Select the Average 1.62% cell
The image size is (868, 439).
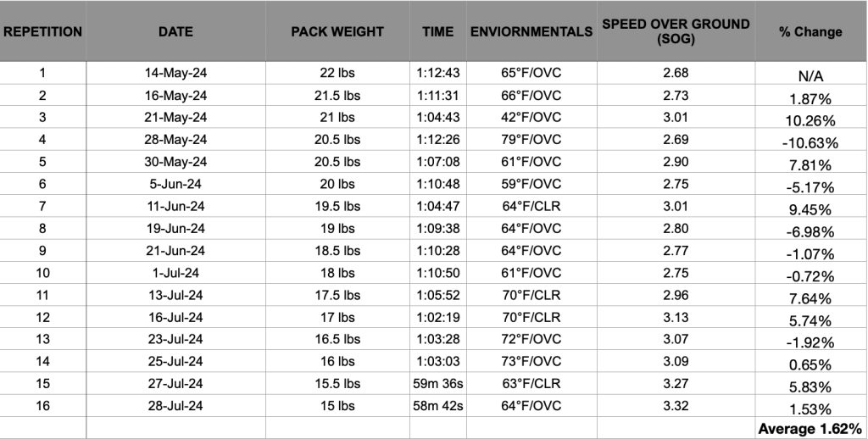point(810,429)
